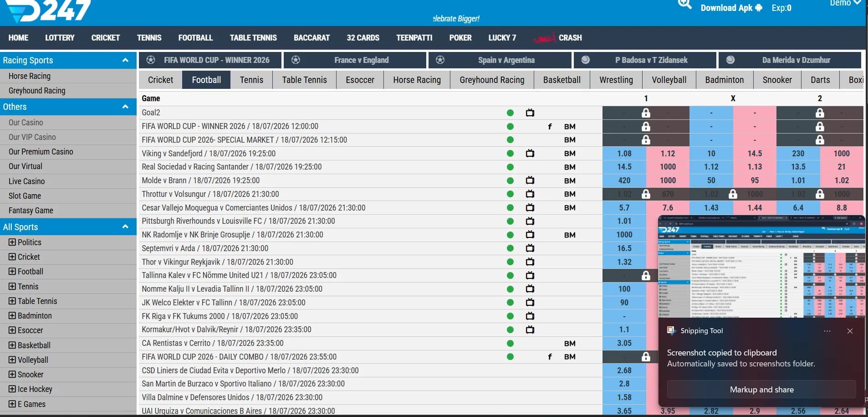
Task: Click TV icon for Tallinna Kalev match
Action: pyautogui.click(x=530, y=275)
